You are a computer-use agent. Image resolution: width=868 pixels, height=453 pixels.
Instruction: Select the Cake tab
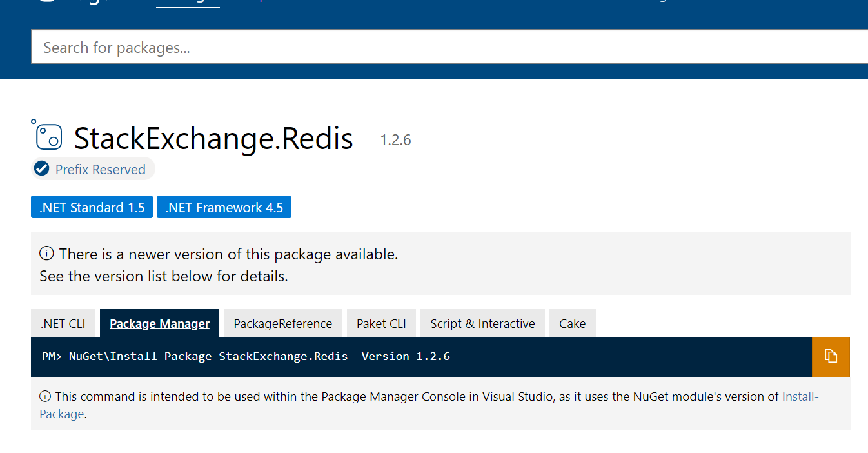(x=573, y=323)
